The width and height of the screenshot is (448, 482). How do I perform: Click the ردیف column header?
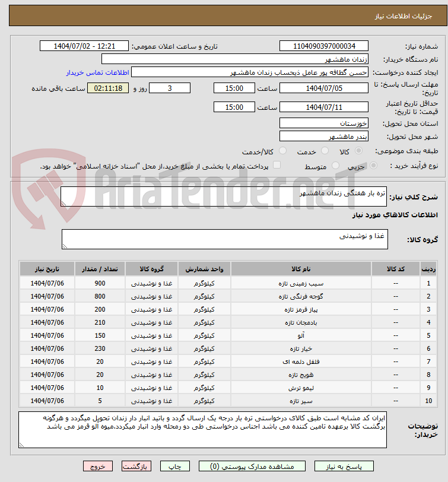(428, 269)
